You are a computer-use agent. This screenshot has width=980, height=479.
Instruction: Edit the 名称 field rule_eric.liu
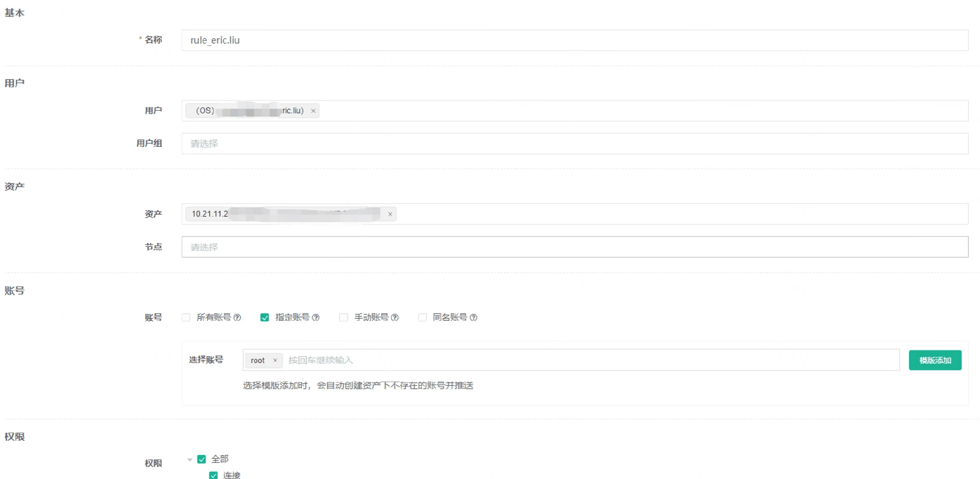(575, 40)
